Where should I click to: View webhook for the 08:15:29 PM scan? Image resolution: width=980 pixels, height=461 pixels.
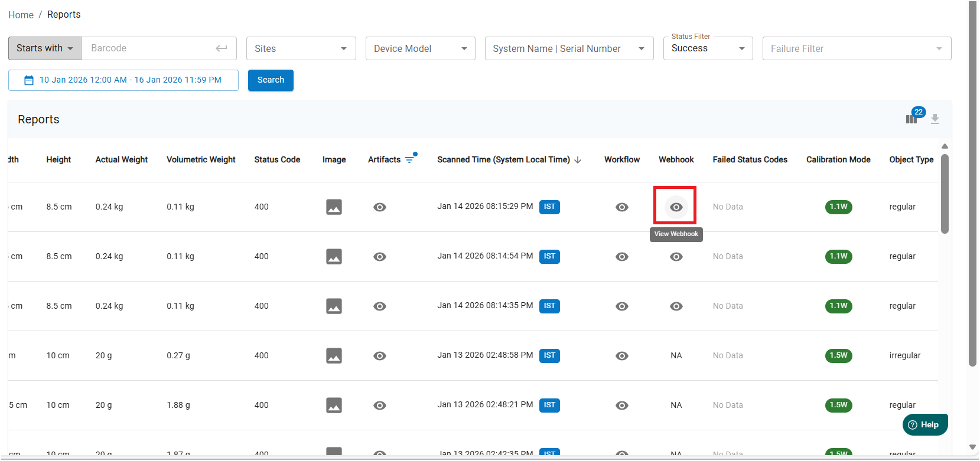[x=676, y=207]
